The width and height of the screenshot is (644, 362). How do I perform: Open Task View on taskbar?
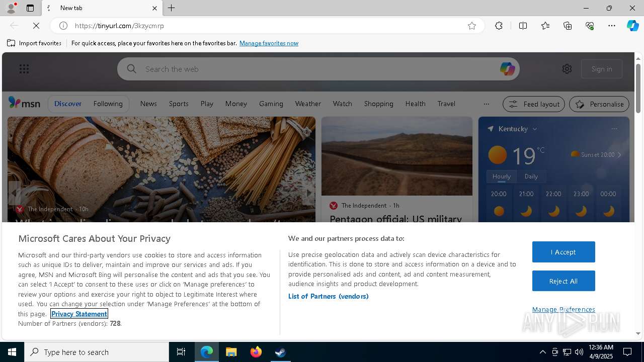[181, 352]
